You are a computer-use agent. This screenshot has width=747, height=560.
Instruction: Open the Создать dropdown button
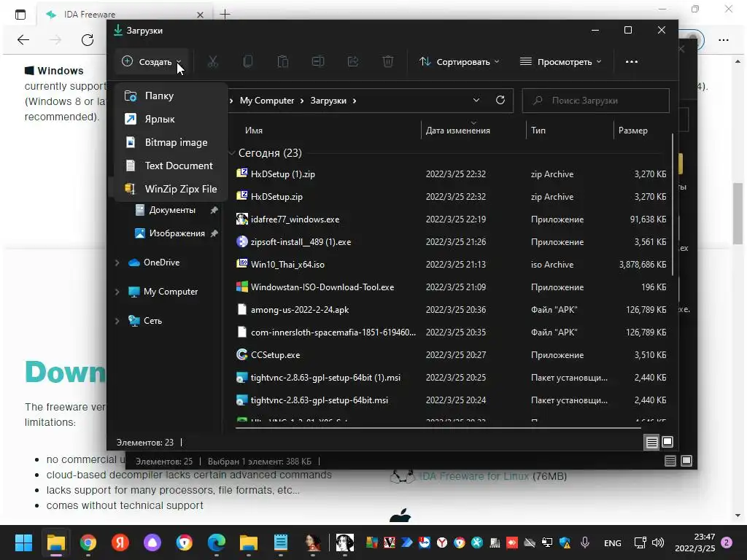(x=152, y=61)
